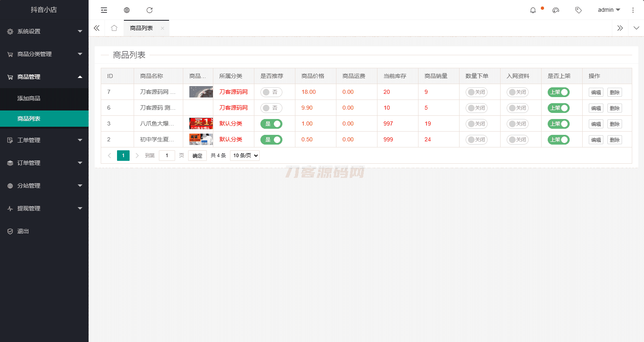The height and width of the screenshot is (342, 644).
Task: Enable 入网资料 switch for product ID 6
Action: 518,108
